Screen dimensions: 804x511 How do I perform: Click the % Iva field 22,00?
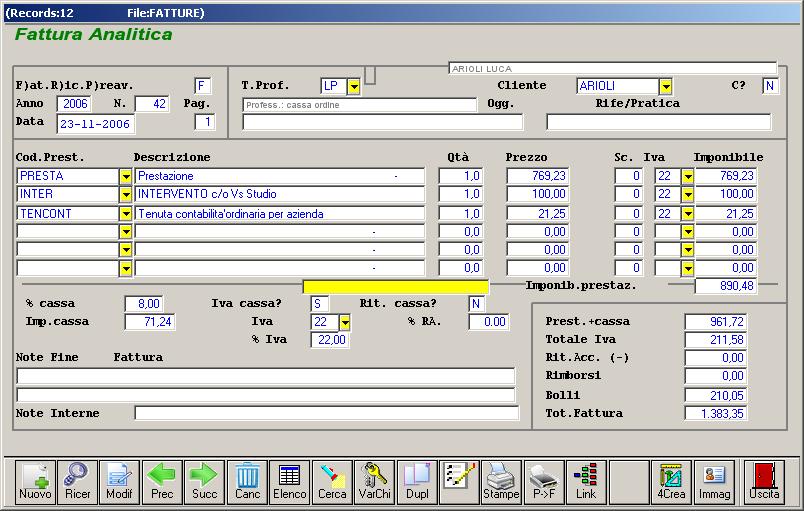coord(330,340)
